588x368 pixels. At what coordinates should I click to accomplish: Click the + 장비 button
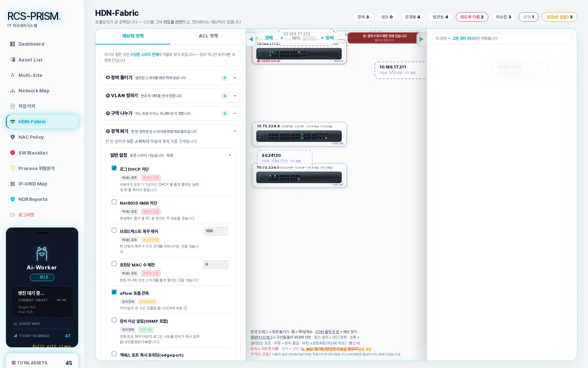[327, 38]
